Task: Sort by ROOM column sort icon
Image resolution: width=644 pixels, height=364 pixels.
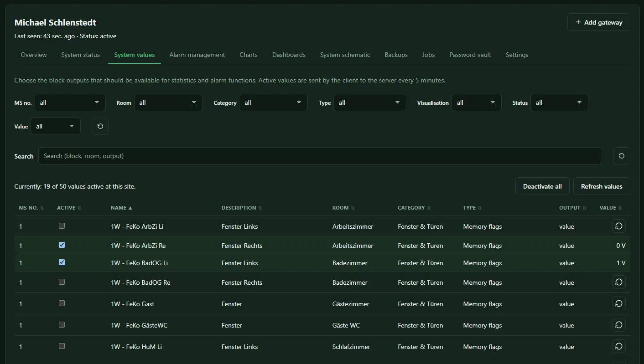Action: coord(353,208)
